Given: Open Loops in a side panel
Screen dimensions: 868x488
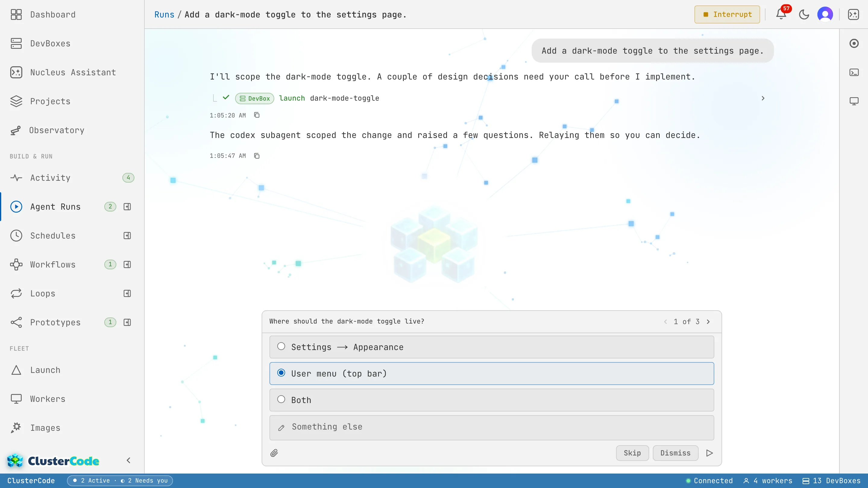Looking at the screenshot, I should pyautogui.click(x=127, y=294).
